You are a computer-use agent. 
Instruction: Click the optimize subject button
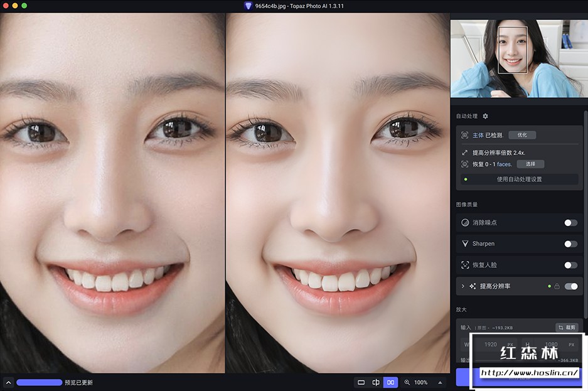point(522,135)
